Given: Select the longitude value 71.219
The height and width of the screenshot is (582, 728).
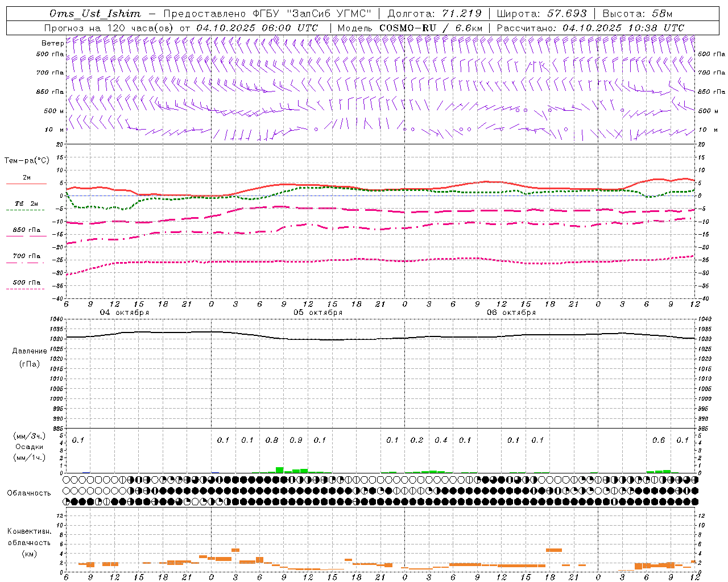Looking at the screenshot, I should point(461,14).
